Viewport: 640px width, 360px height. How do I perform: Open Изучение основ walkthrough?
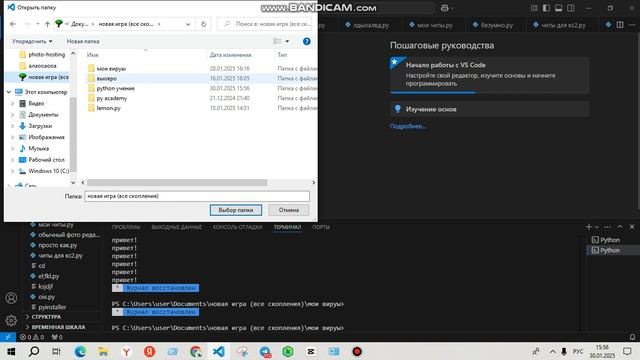[x=489, y=109]
